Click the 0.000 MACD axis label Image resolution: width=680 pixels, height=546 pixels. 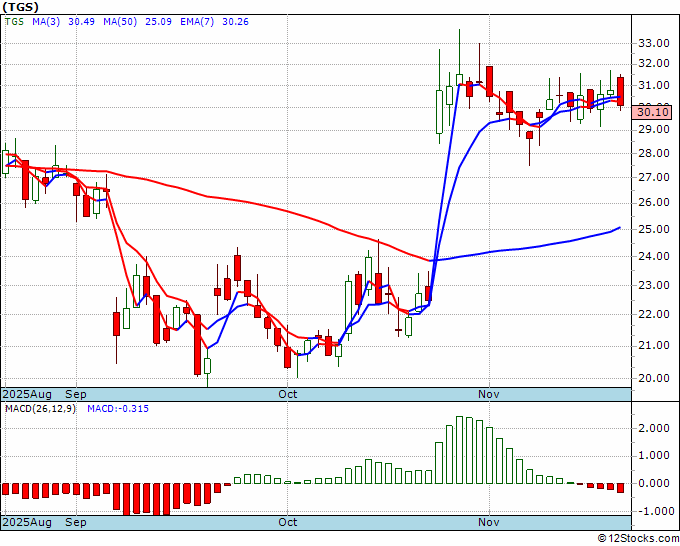click(x=653, y=483)
